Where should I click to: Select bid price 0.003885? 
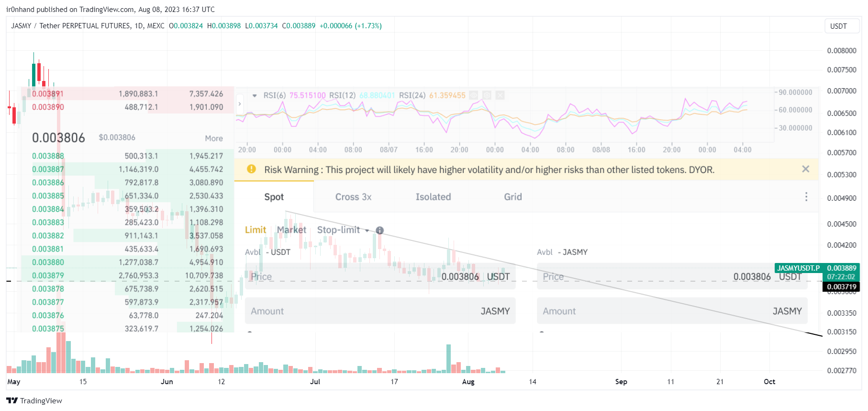tap(48, 196)
